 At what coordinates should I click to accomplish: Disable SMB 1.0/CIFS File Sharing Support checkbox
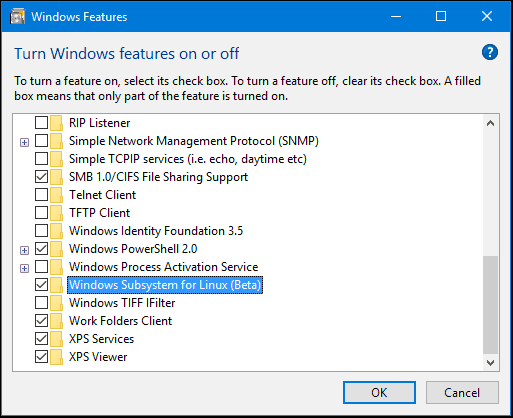pyautogui.click(x=41, y=177)
